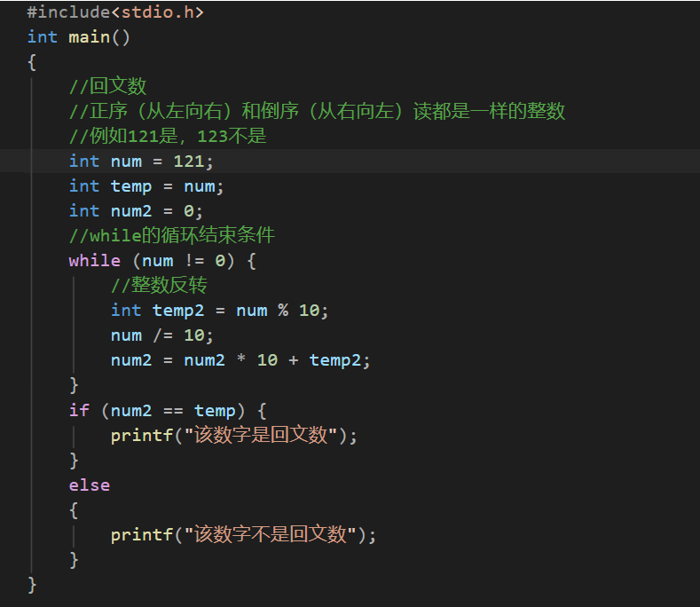Click the value 121 in num assignment
Image resolution: width=700 pixels, height=607 pixels.
pyautogui.click(x=188, y=161)
